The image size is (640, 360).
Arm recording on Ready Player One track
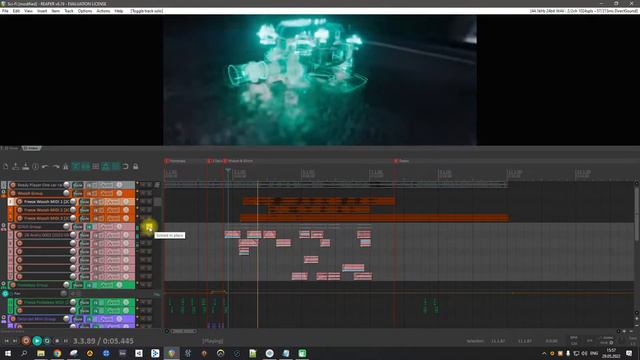click(13, 185)
